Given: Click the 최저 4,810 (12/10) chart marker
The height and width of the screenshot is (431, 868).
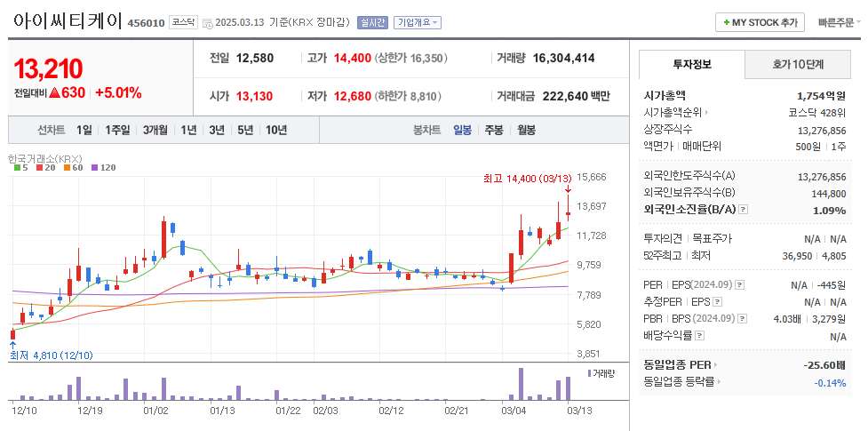Looking at the screenshot, I should click(51, 355).
